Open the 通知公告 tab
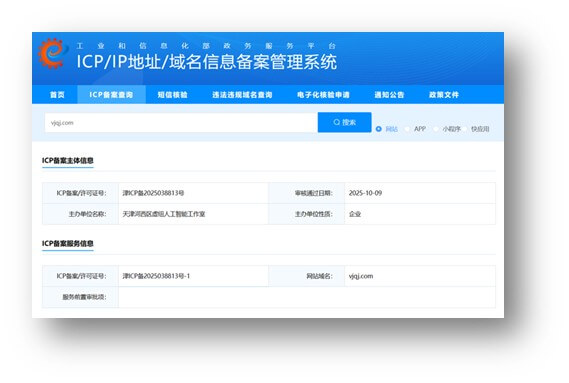Image resolution: width=569 pixels, height=383 pixels. pyautogui.click(x=389, y=95)
